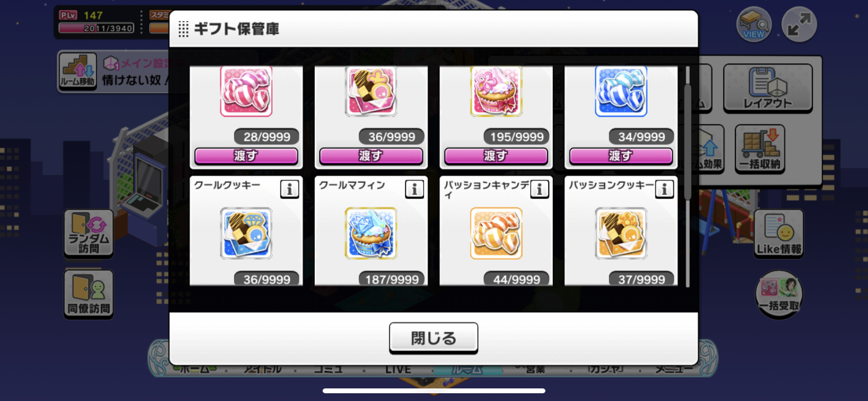Give the pink cookie box with 渡す
The image size is (868, 401).
371,156
